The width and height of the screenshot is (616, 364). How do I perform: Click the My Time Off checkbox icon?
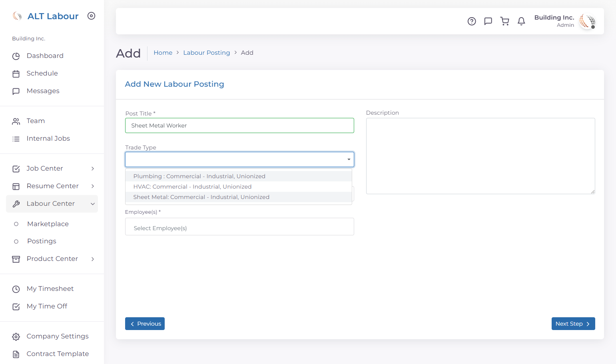[16, 307]
